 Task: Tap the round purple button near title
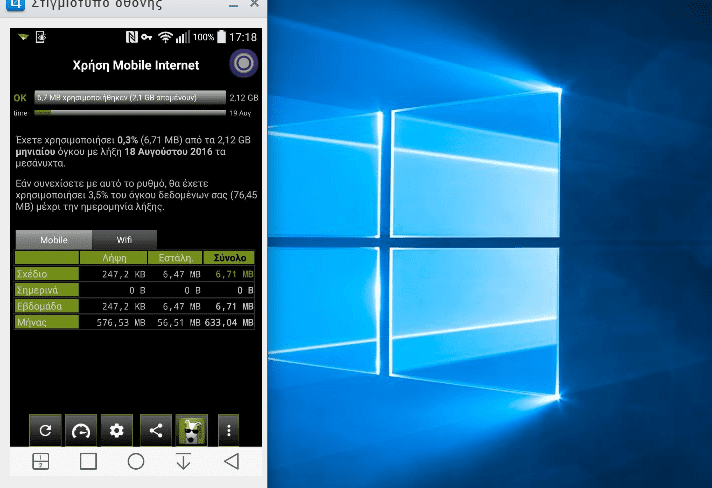click(x=244, y=63)
